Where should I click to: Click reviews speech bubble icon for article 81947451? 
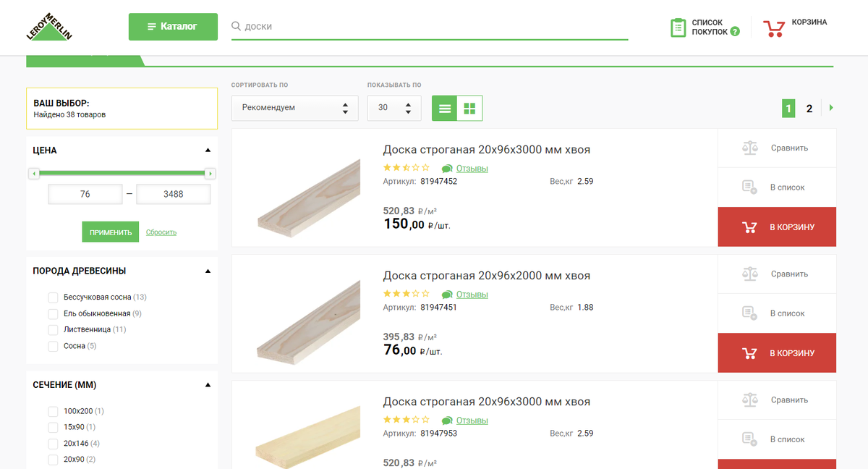pyautogui.click(x=447, y=295)
